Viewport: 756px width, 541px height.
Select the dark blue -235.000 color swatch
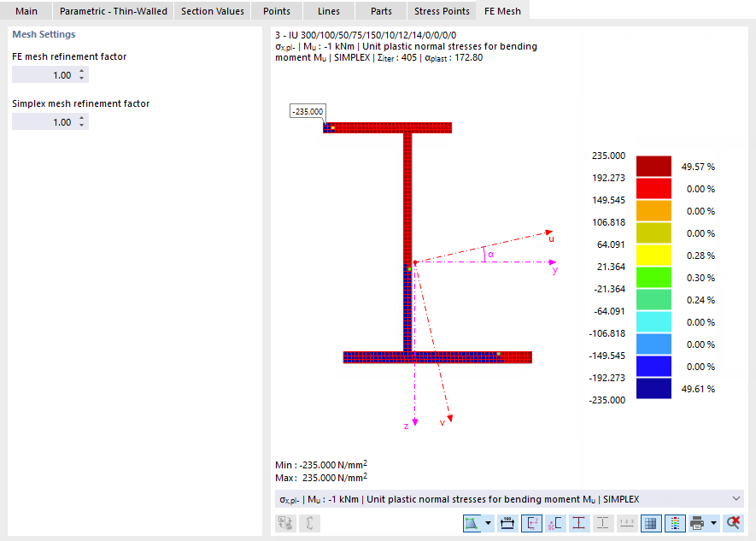tap(653, 388)
